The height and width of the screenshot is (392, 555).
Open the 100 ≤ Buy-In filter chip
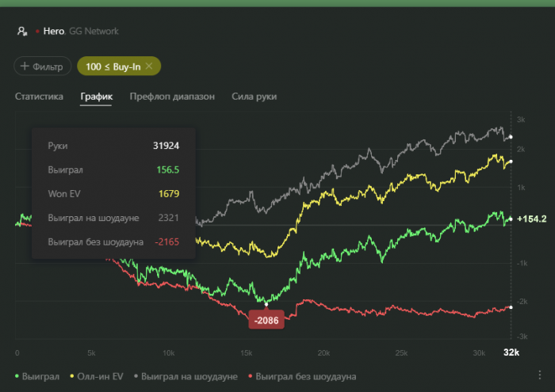pos(119,66)
